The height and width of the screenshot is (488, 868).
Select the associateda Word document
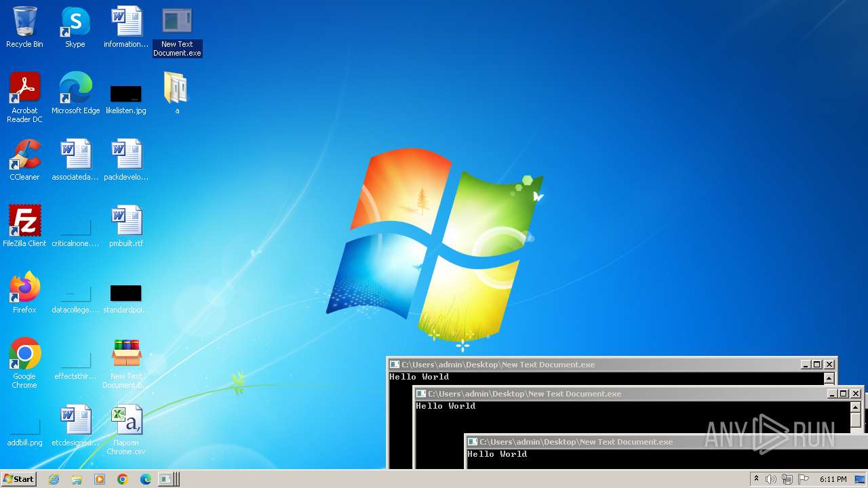75,160
